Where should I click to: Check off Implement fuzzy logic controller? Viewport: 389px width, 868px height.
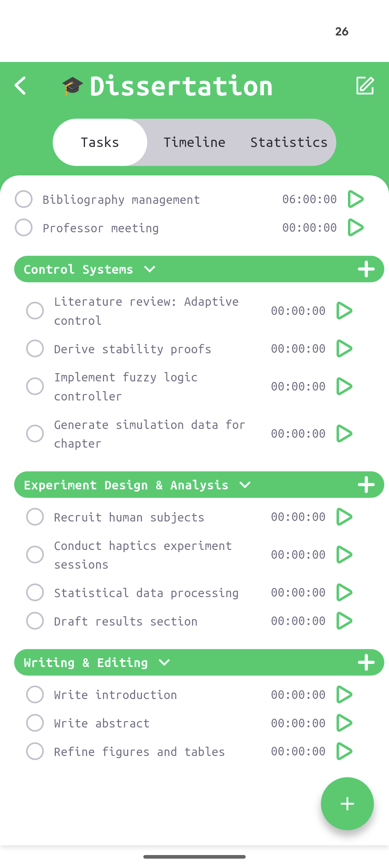pos(35,386)
